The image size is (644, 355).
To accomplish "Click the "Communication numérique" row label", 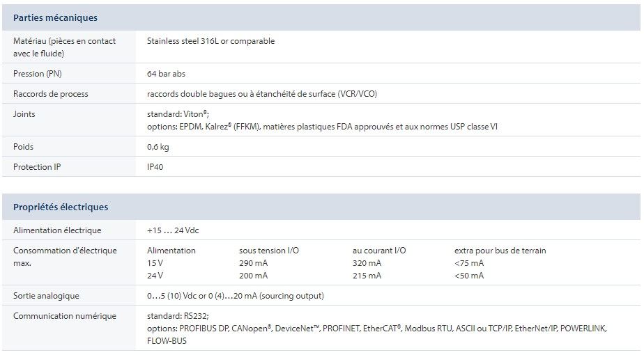I will (x=65, y=316).
